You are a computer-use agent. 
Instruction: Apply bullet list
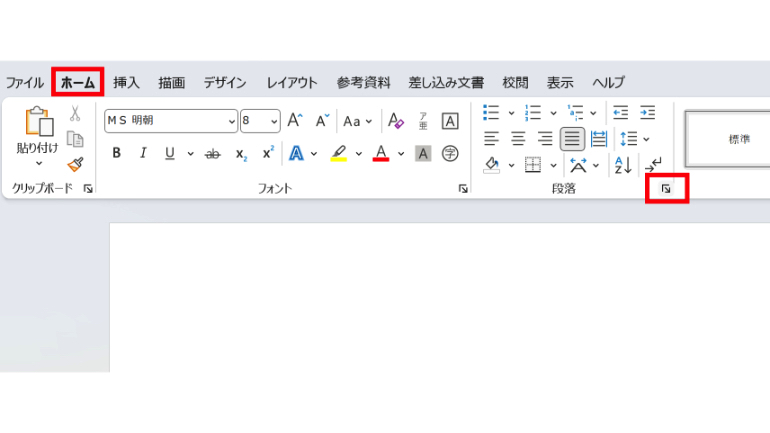point(491,112)
